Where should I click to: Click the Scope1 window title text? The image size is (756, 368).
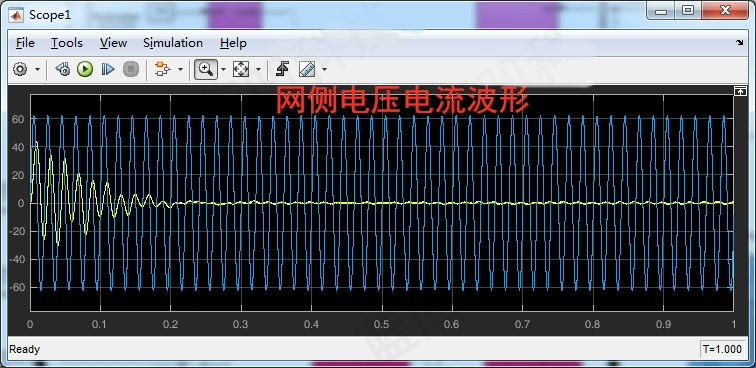click(x=50, y=15)
